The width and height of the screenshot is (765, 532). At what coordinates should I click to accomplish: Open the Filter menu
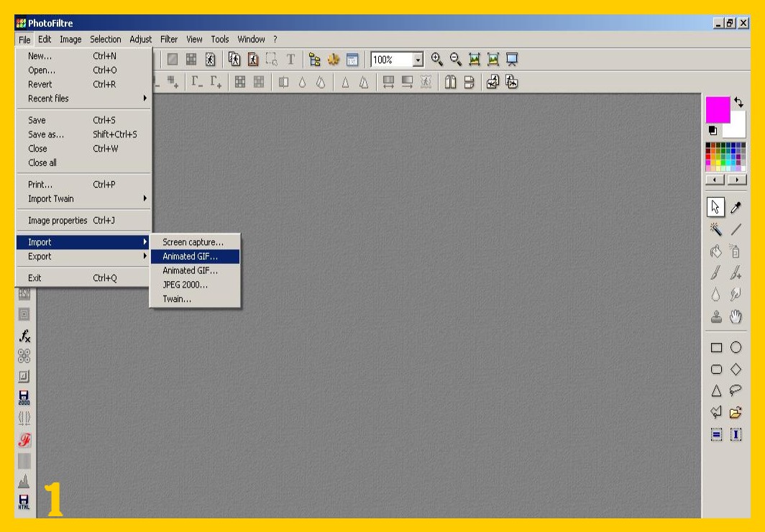tap(169, 40)
